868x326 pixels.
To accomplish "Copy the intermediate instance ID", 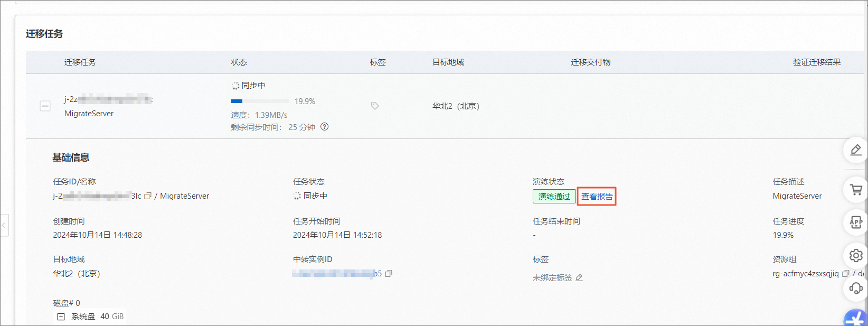I will pyautogui.click(x=389, y=274).
